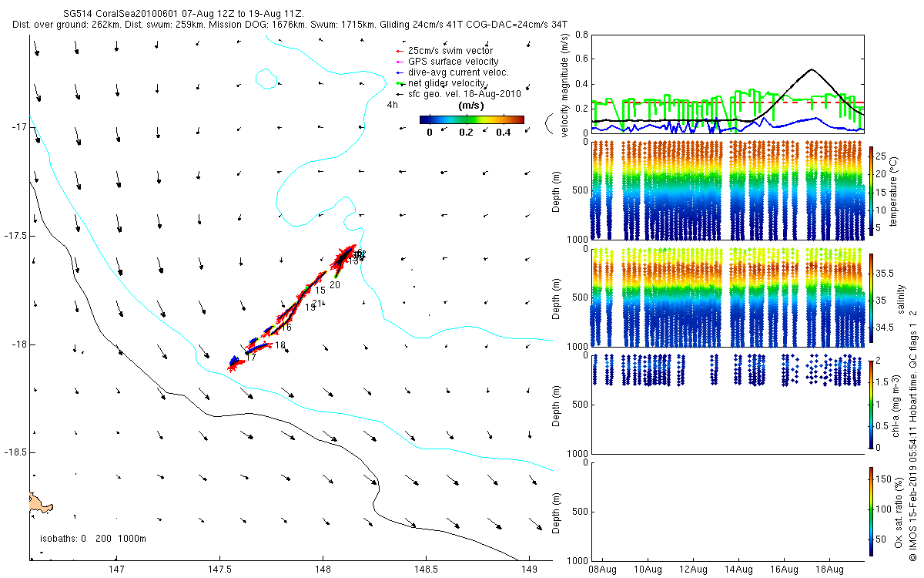Click latitude label '-17.5' on map axis
Screen dimensions: 924x578
[15, 236]
